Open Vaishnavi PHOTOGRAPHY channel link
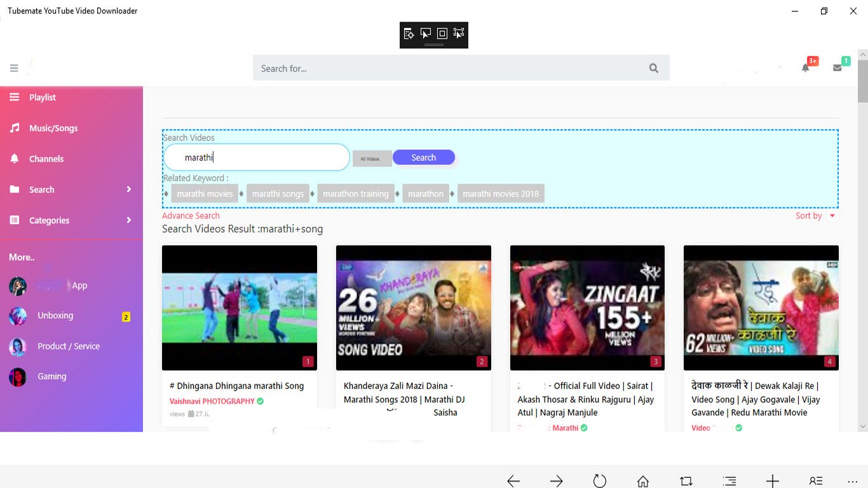Image resolution: width=868 pixels, height=488 pixels. [212, 402]
